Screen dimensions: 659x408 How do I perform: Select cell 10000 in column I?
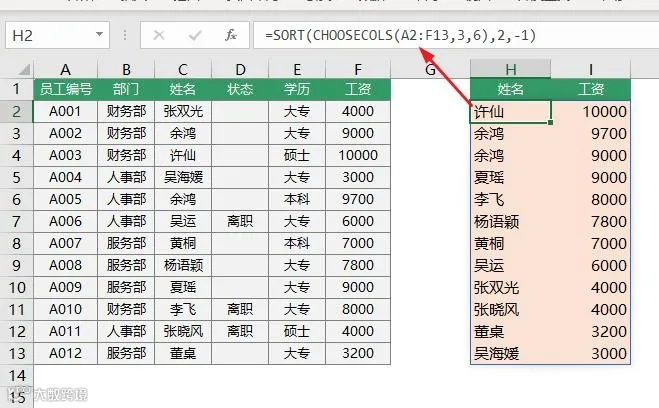(x=590, y=112)
